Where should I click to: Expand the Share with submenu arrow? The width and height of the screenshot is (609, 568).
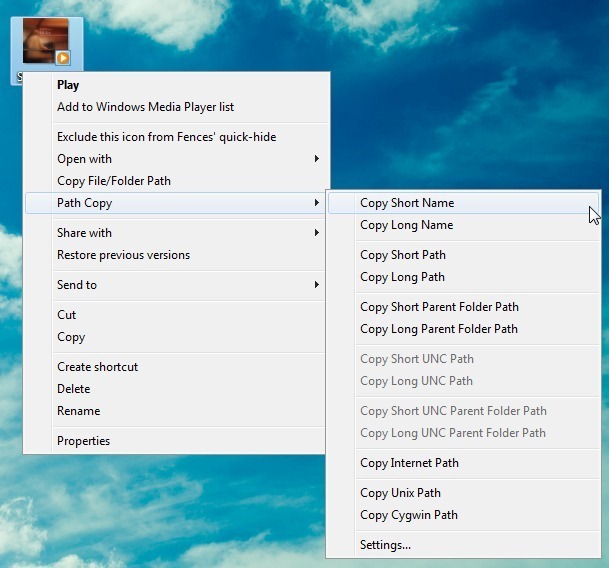coord(317,233)
